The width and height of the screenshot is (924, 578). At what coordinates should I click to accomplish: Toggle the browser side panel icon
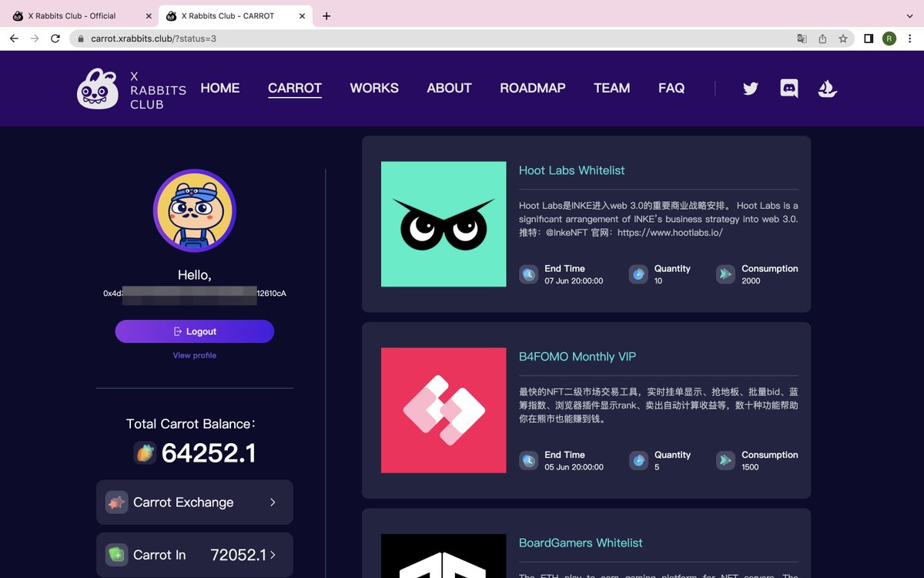pos(869,39)
